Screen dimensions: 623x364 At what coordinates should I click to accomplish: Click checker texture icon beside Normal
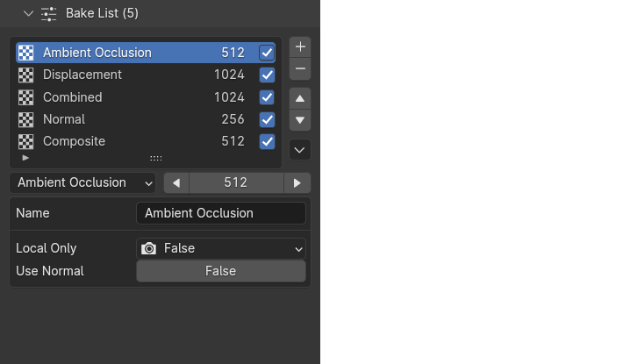tap(26, 119)
